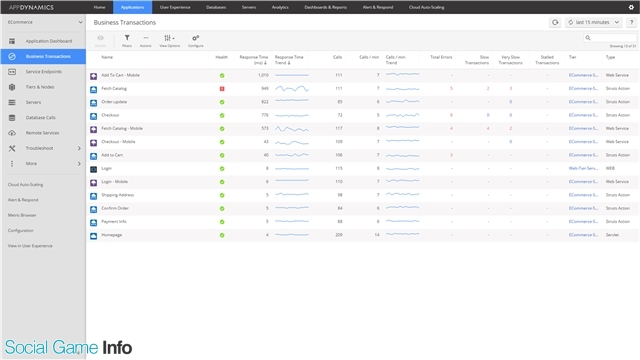Click the Fetch Catalog red health indicator

222,89
